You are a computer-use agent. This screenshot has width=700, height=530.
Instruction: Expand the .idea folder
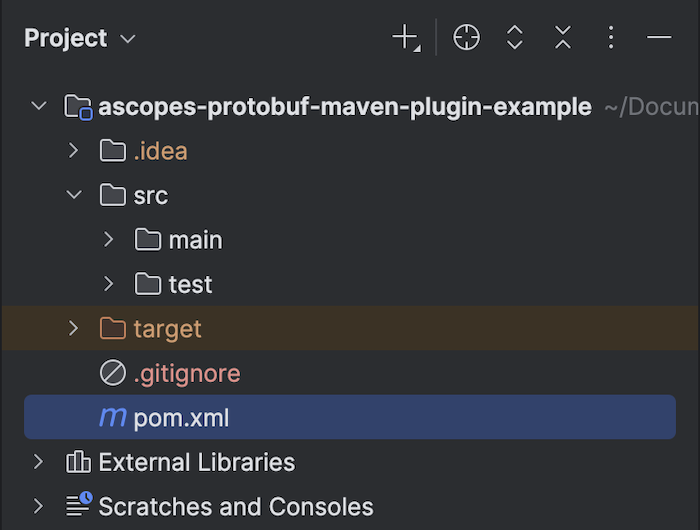coord(73,150)
